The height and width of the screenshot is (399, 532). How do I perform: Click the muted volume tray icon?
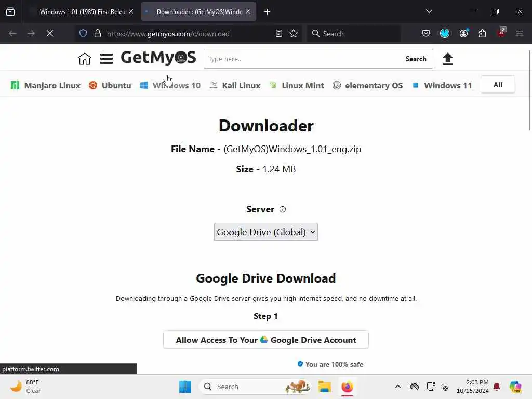click(444, 387)
